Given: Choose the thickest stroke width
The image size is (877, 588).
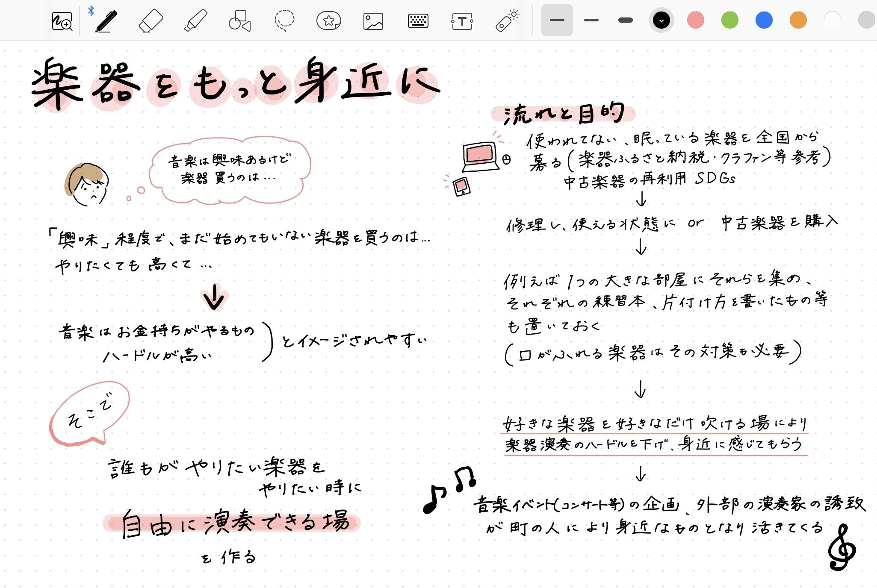Looking at the screenshot, I should 625,20.
